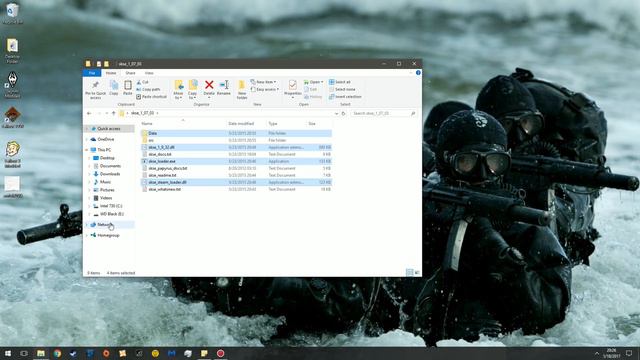Delete selected files with red X
Image resolution: width=640 pixels, height=360 pixels.
209,88
